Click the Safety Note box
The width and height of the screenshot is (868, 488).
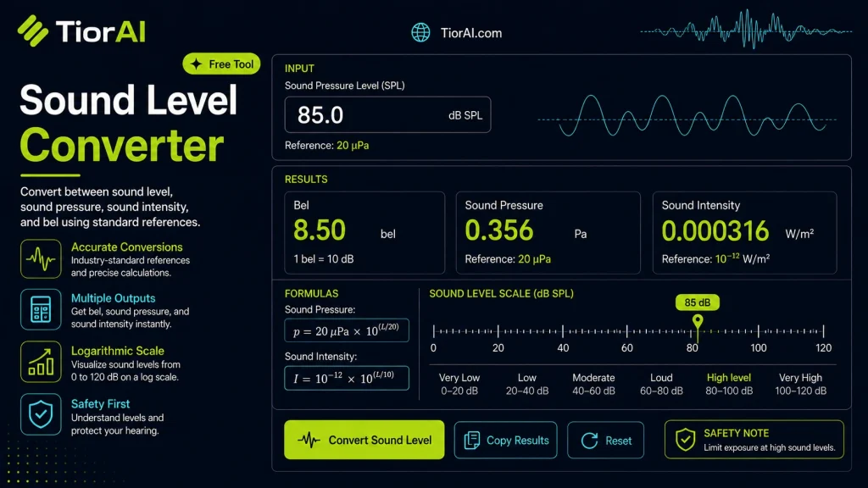click(754, 440)
